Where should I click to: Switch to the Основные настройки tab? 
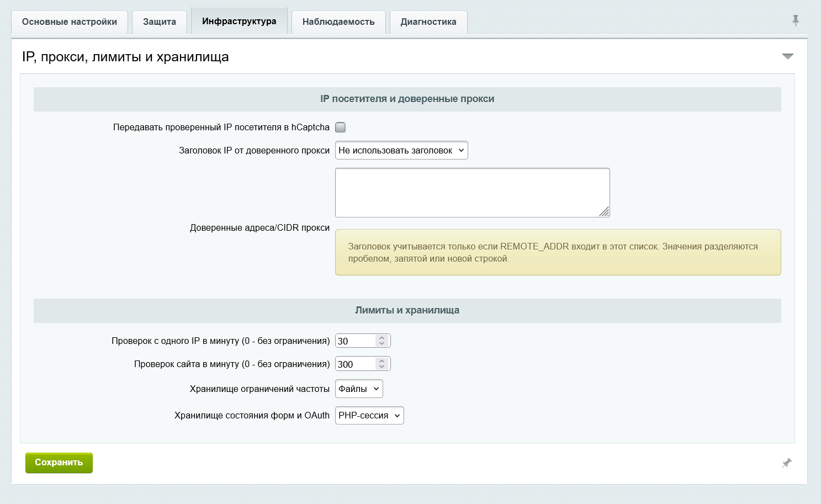pyautogui.click(x=70, y=22)
